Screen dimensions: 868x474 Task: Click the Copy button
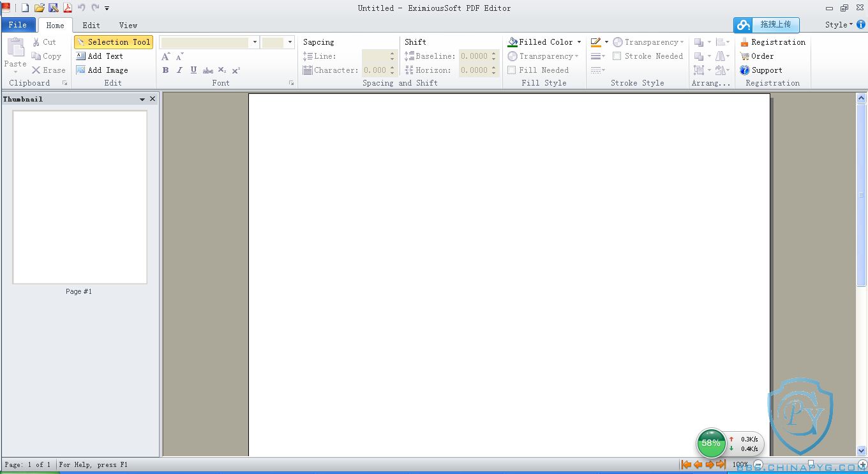(47, 56)
